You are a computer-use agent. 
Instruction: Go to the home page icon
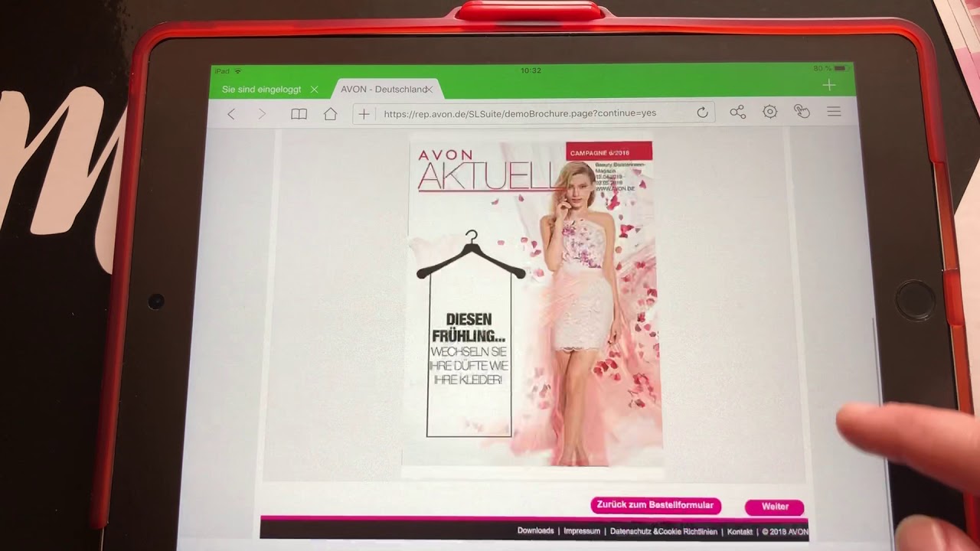[330, 114]
